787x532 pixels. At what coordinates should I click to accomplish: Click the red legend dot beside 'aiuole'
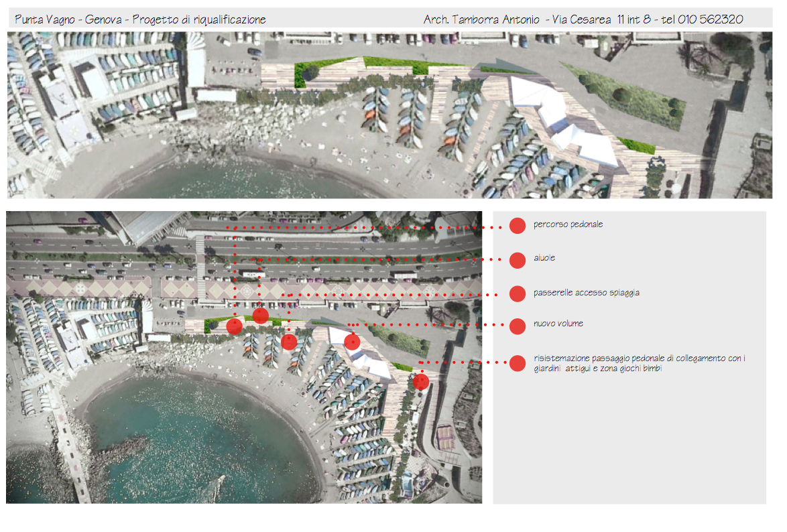[x=517, y=260]
